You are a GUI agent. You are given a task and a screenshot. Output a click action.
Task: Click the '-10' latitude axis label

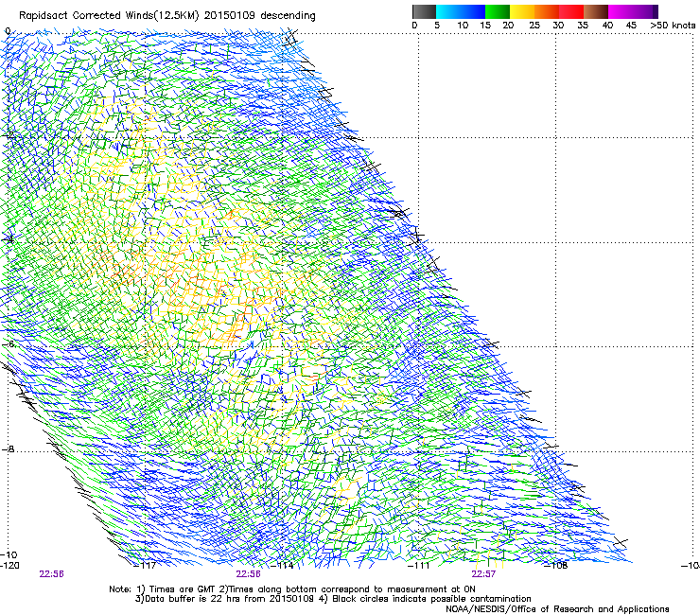(9, 554)
